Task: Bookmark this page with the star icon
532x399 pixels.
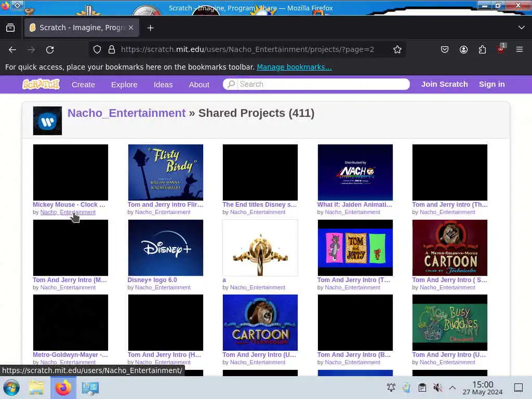Action: [397, 49]
